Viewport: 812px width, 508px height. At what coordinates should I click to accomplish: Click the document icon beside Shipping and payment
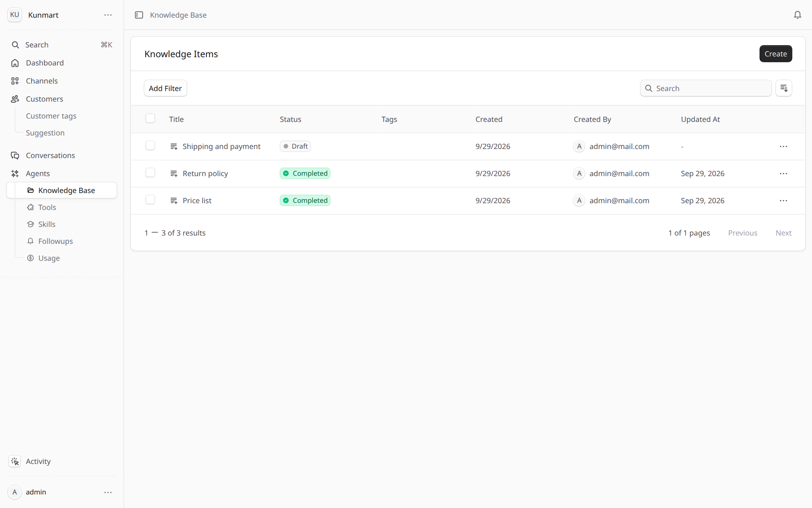[174, 146]
